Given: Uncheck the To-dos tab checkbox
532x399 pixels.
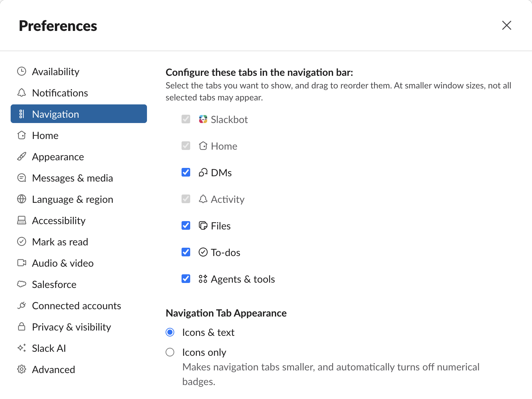Looking at the screenshot, I should pyautogui.click(x=186, y=252).
